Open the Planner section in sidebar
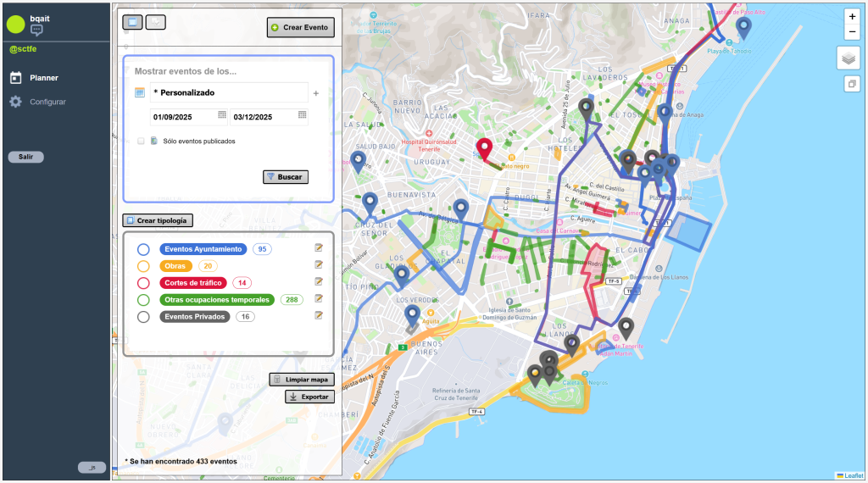 coord(44,78)
